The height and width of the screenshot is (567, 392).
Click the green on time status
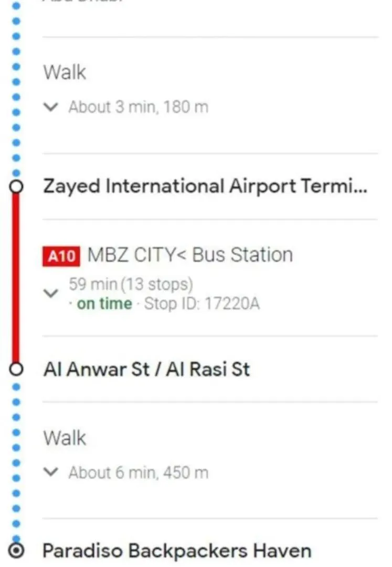pyautogui.click(x=104, y=304)
